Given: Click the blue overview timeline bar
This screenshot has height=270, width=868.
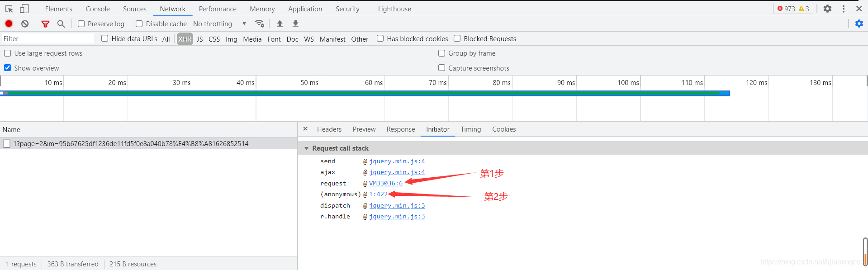Looking at the screenshot, I should point(365,93).
